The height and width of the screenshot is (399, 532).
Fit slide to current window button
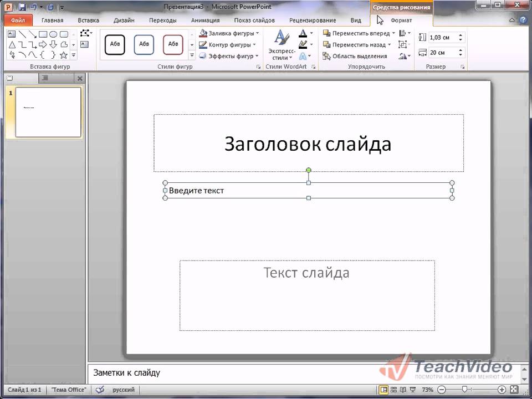(514, 390)
